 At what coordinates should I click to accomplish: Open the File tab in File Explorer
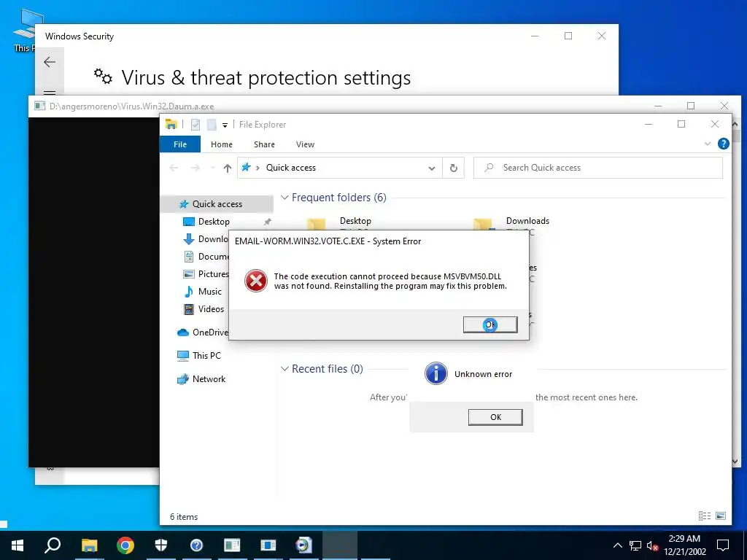[180, 144]
